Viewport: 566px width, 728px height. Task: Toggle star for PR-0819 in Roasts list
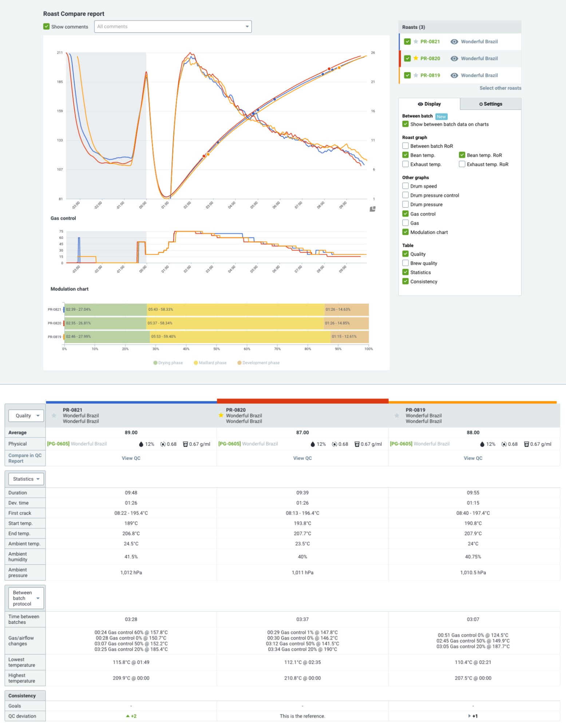coord(416,75)
